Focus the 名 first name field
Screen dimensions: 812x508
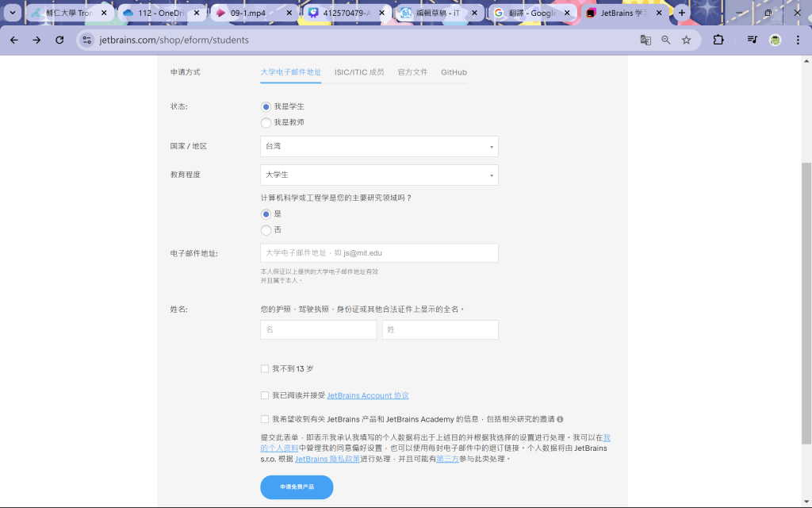click(x=319, y=329)
